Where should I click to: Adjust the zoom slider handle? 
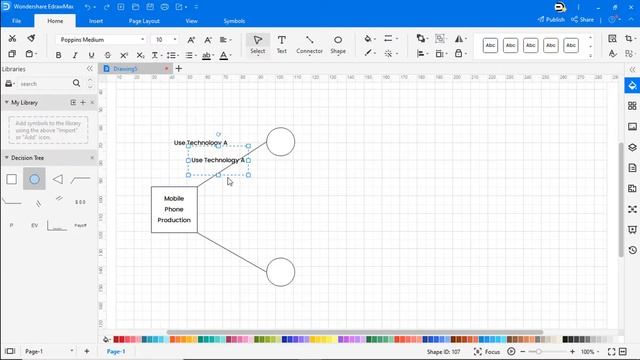(x=539, y=351)
